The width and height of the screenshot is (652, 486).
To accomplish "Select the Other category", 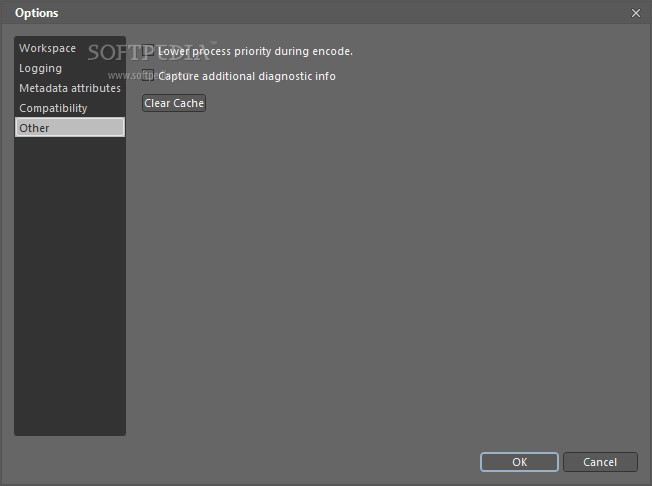I will coord(69,128).
